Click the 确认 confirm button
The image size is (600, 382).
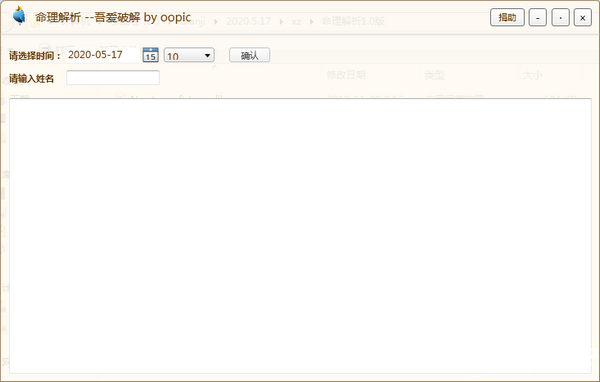(x=249, y=55)
